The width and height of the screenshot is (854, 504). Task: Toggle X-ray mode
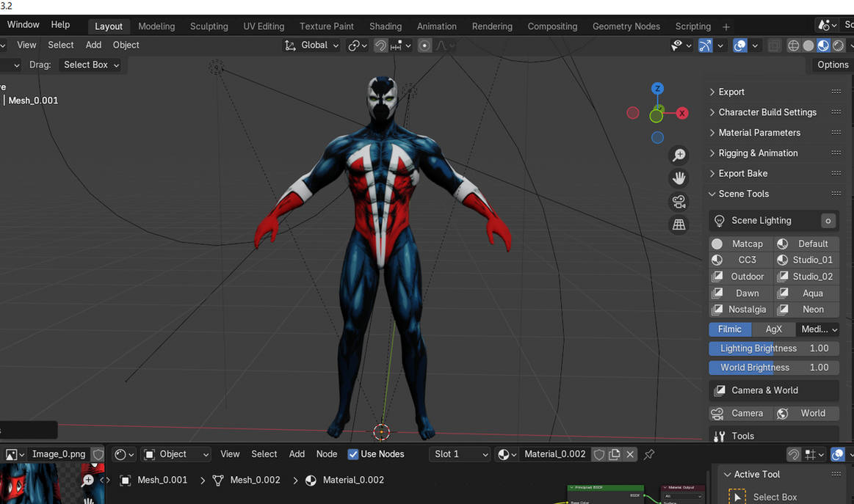pyautogui.click(x=774, y=45)
